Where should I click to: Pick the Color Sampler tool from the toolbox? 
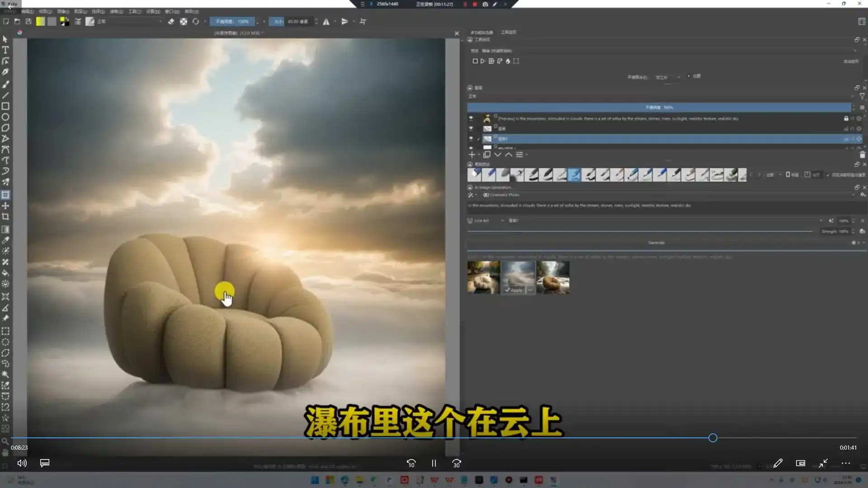pyautogui.click(x=6, y=240)
